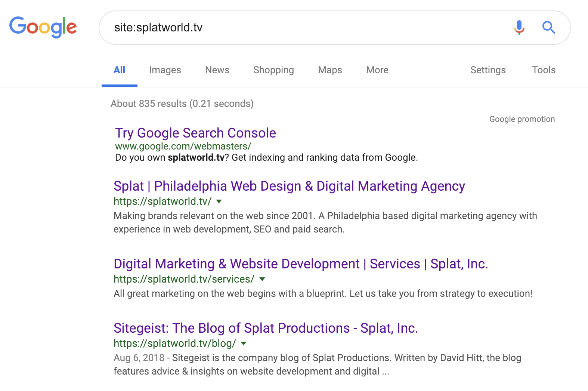Open Splat Philadelphia Web Design result
The image size is (588, 391).
(289, 186)
